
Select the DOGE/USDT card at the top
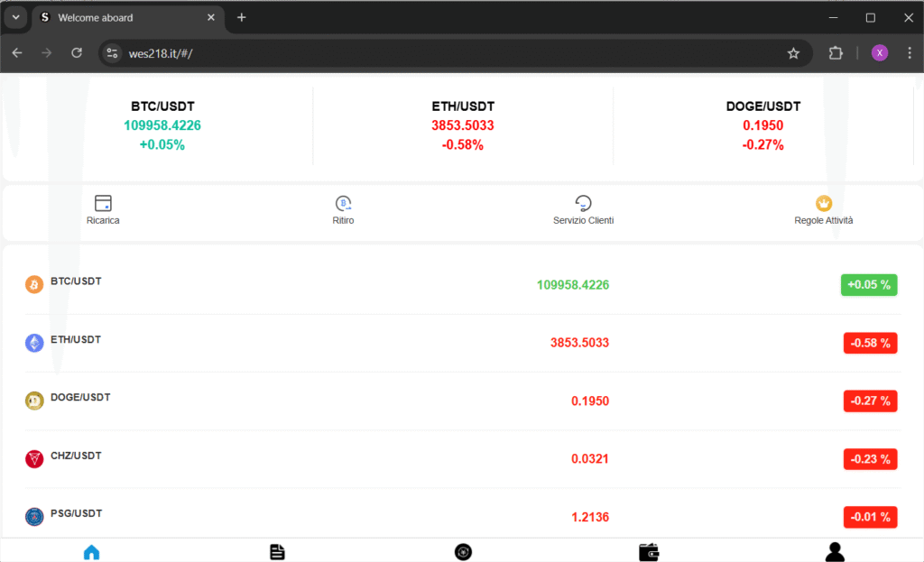[x=762, y=125]
